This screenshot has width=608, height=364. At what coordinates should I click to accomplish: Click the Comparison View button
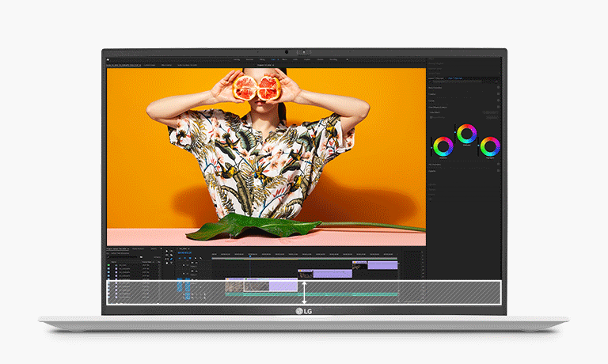tap(491, 113)
